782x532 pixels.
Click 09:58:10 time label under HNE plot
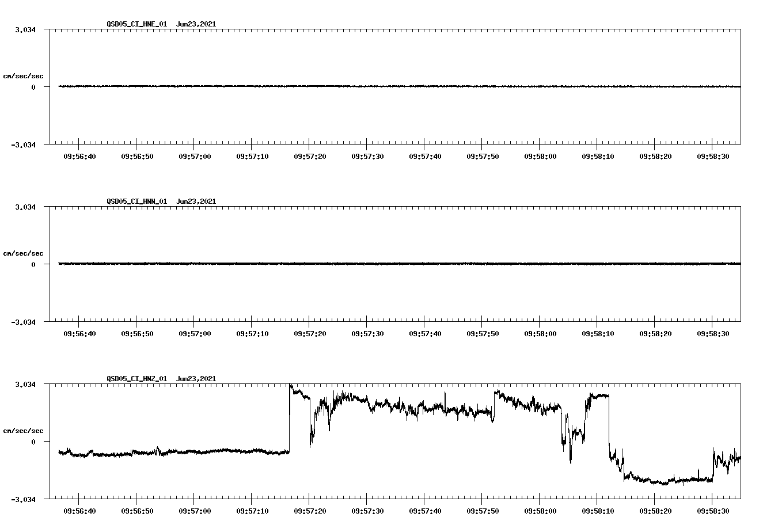598,156
